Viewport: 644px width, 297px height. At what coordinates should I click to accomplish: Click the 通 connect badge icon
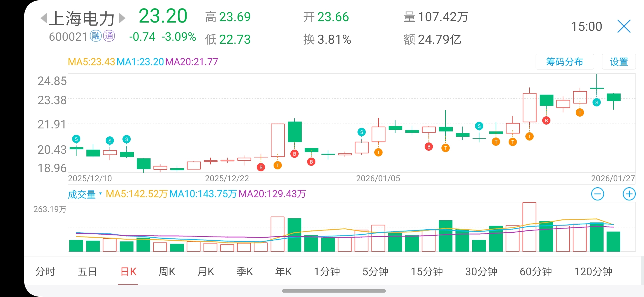(109, 36)
